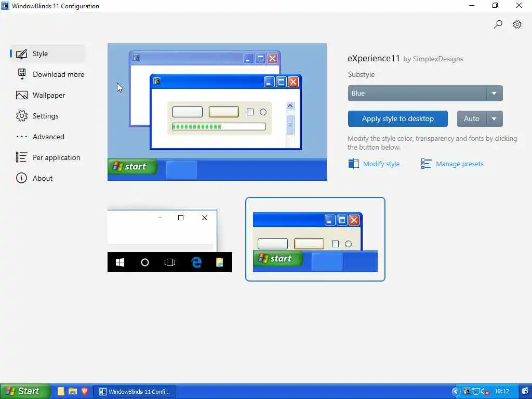
Task: Open search with the magnifier icon
Action: (x=498, y=24)
